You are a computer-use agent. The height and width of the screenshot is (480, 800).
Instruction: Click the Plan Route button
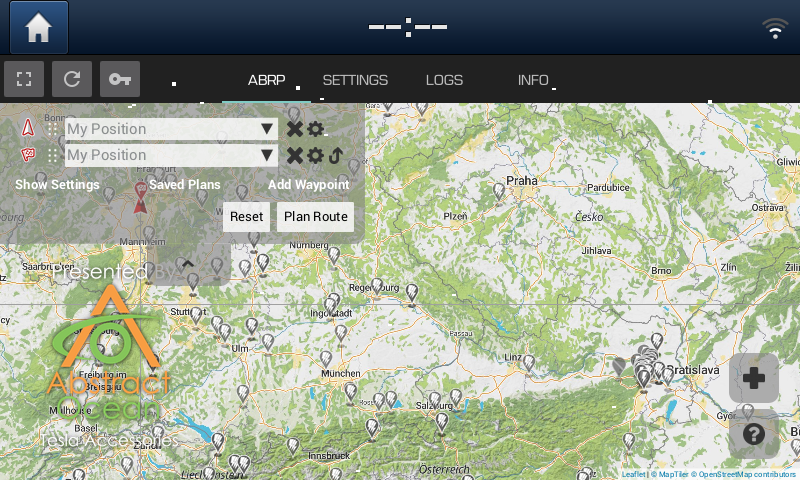pos(315,217)
